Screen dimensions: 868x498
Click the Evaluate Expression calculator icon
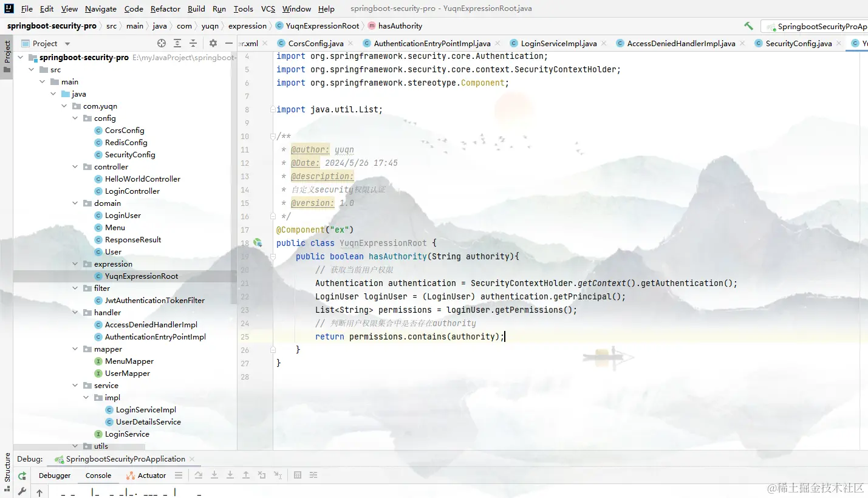coord(298,476)
